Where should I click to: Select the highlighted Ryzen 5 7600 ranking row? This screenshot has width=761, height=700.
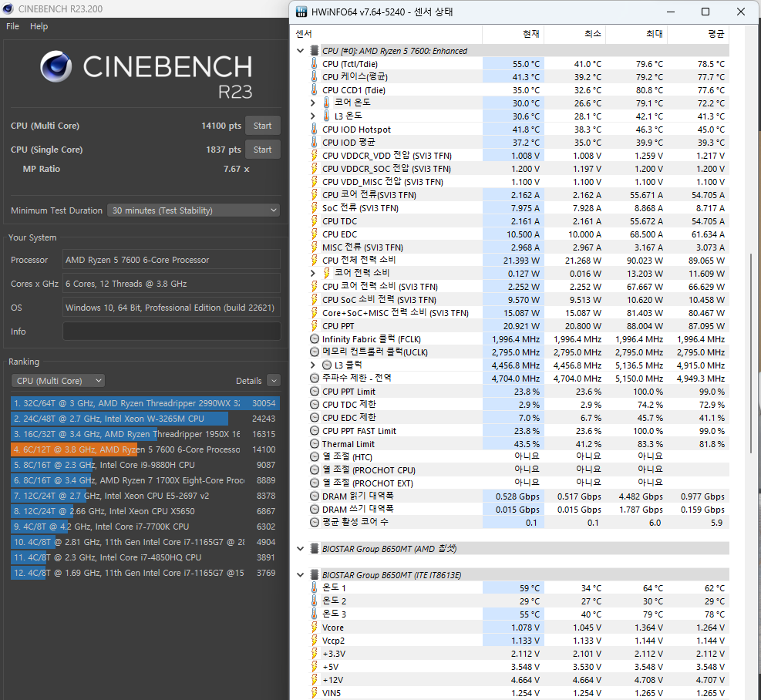tap(145, 449)
